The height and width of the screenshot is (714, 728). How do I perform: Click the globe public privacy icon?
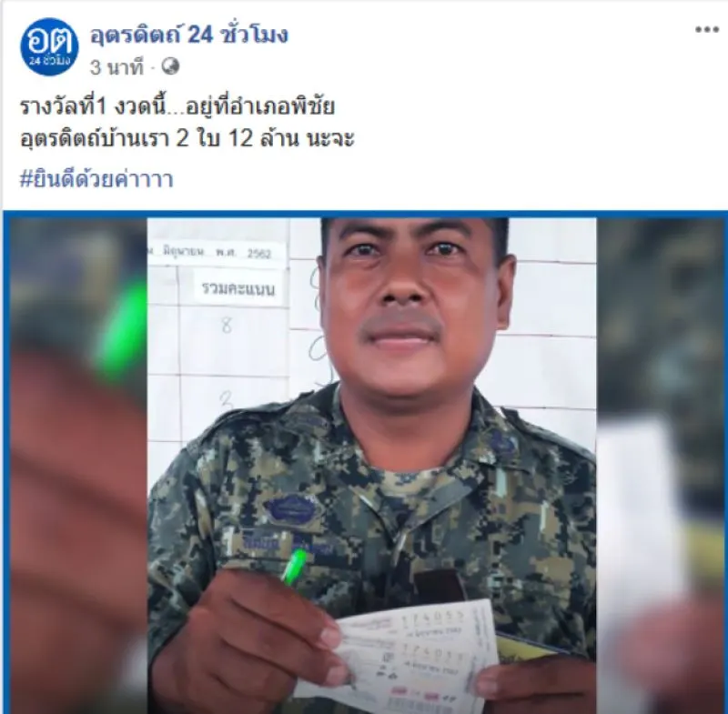point(170,66)
